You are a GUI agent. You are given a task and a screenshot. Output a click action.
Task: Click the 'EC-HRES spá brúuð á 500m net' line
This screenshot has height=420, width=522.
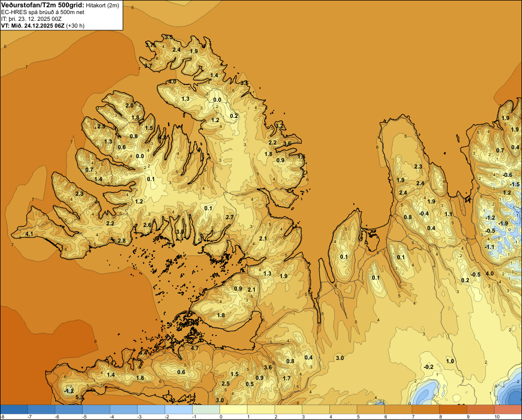click(x=43, y=12)
